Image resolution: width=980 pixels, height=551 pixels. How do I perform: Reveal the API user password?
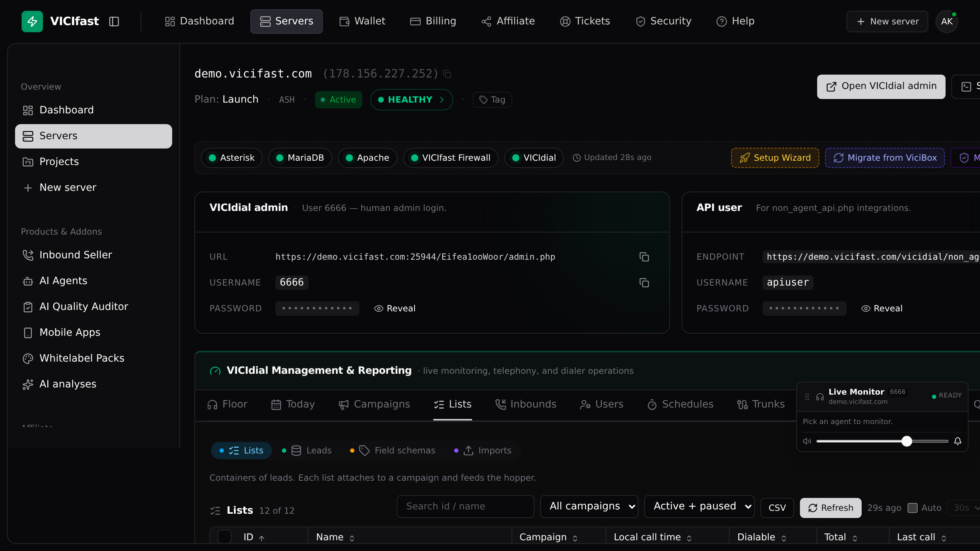pyautogui.click(x=882, y=309)
